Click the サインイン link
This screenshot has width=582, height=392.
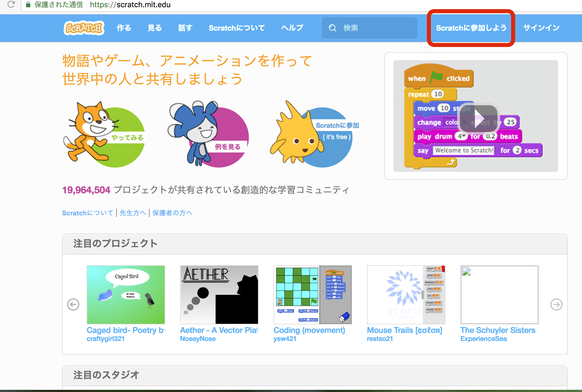tap(541, 28)
